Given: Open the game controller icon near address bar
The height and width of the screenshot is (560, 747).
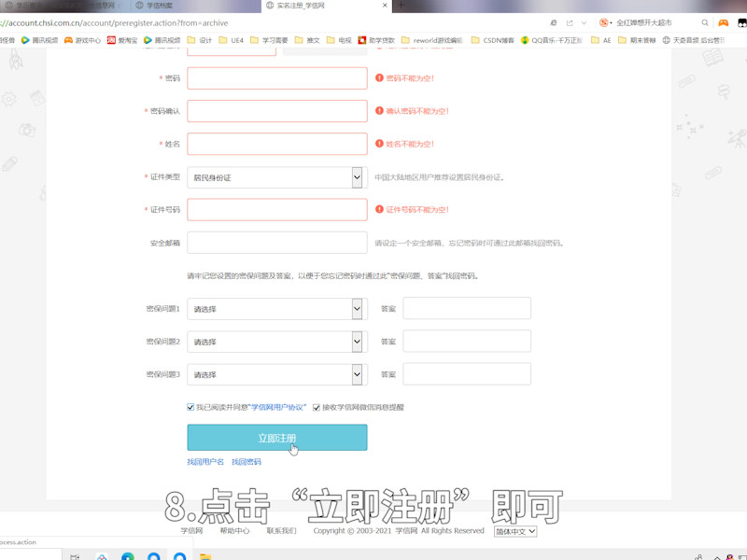Looking at the screenshot, I should (x=724, y=22).
